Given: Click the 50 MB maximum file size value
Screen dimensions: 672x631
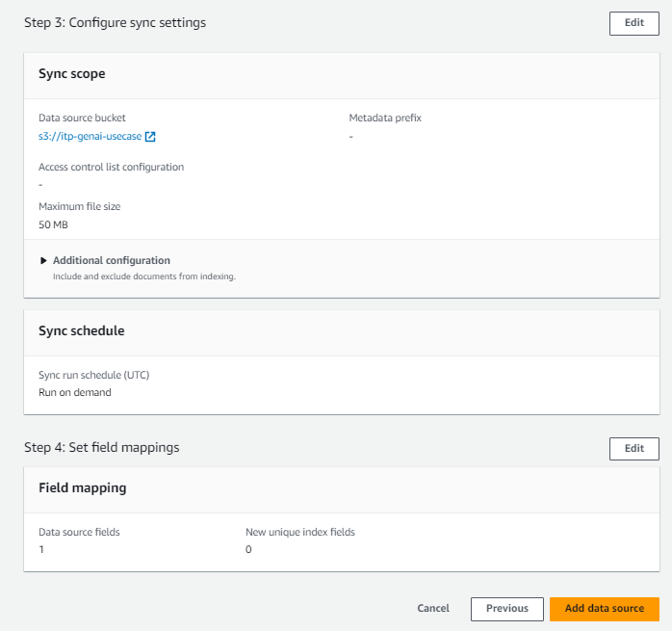Looking at the screenshot, I should (x=53, y=224).
